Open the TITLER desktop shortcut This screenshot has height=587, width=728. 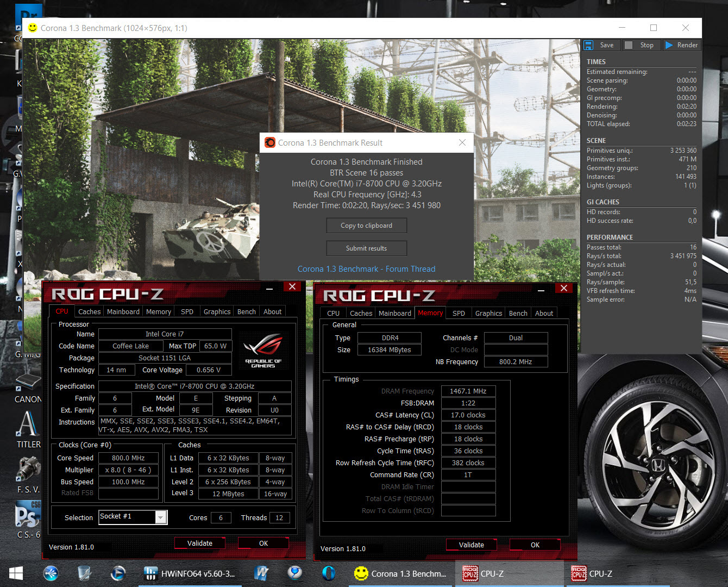(28, 429)
